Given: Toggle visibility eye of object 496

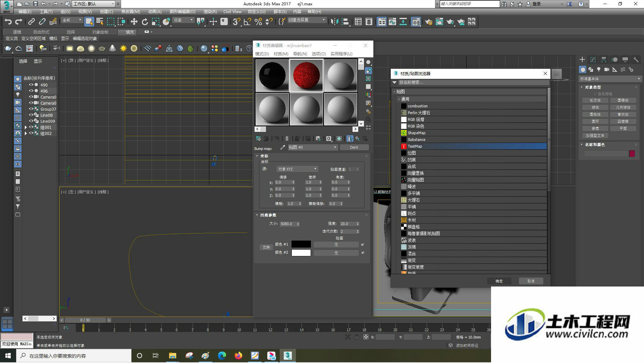Looking at the screenshot, I should click(31, 91).
